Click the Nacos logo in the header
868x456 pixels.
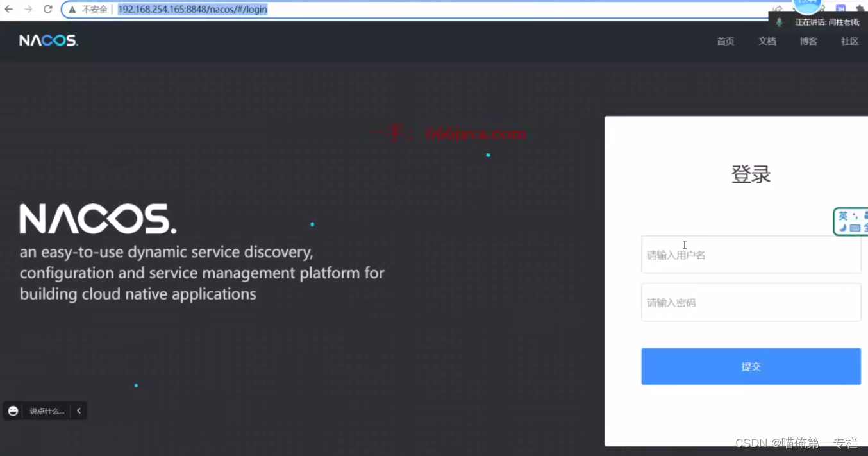point(49,40)
